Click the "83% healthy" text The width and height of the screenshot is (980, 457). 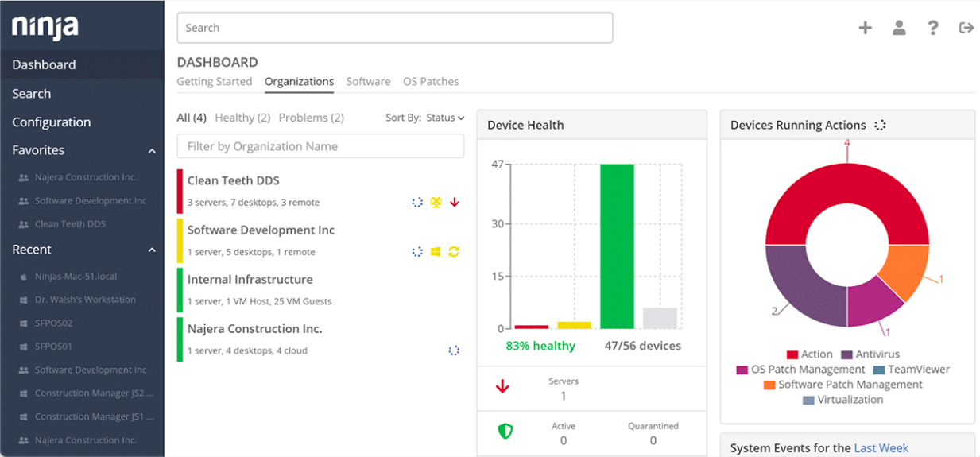tap(540, 346)
